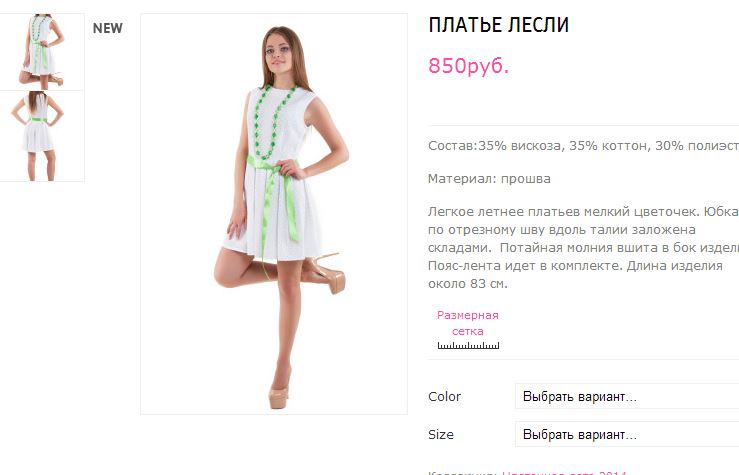Click the Size field label
739x475 pixels.
441,434
